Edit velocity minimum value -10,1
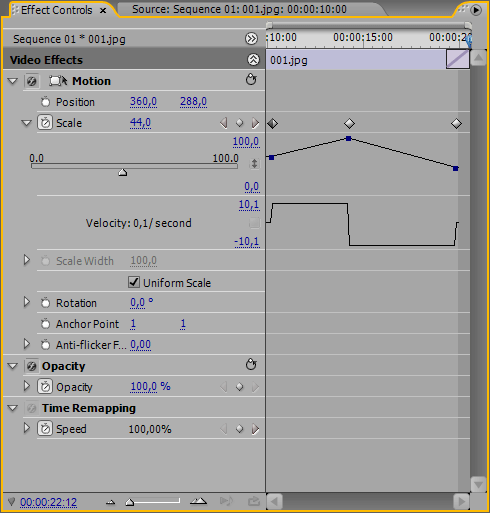Viewport: 490px width, 513px height. (x=247, y=241)
